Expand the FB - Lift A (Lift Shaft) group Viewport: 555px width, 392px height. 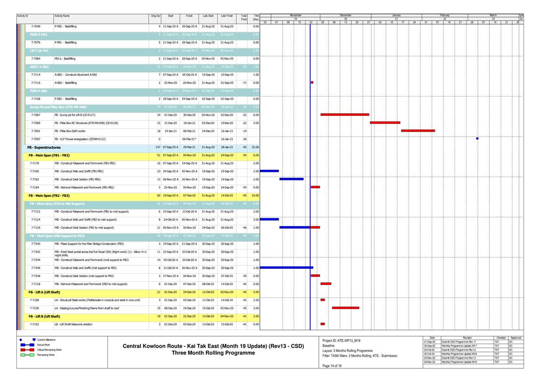(x=44, y=292)
